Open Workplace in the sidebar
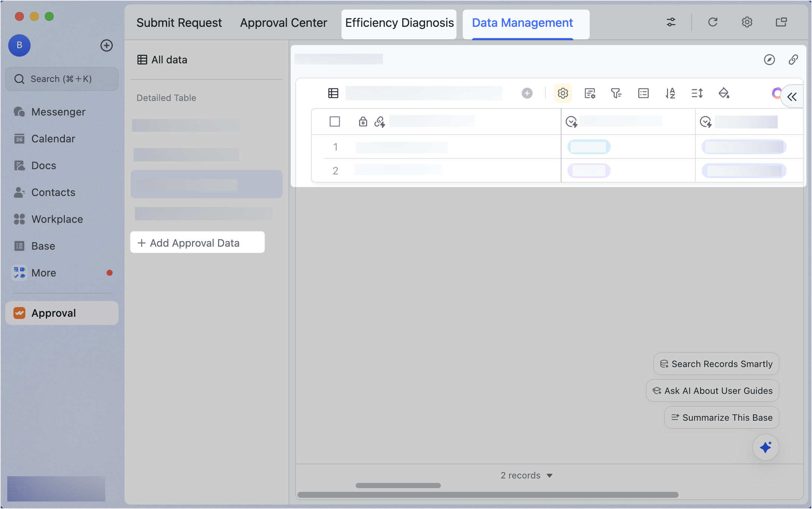The height and width of the screenshot is (509, 812). pos(62,219)
